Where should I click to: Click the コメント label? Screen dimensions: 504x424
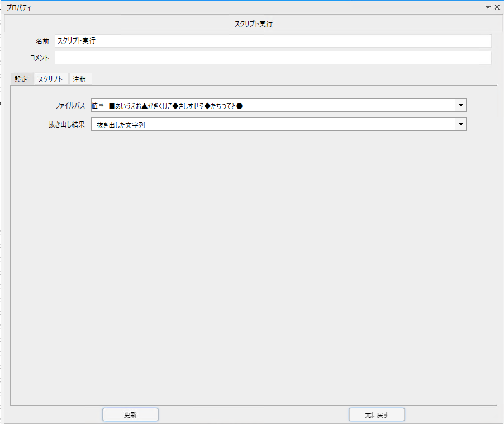[x=40, y=58]
